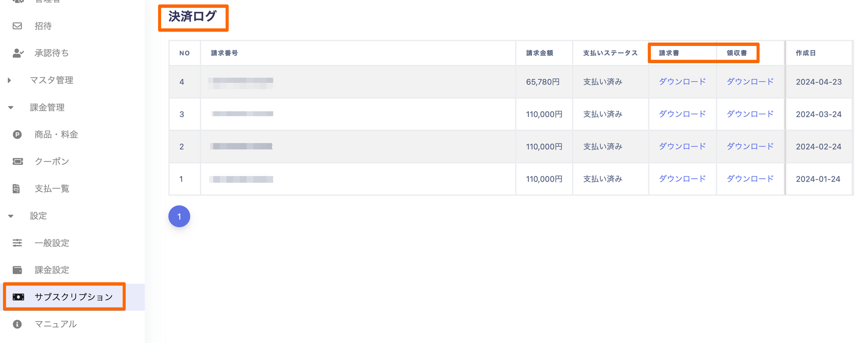Collapse the 設定 section arrow
868x343 pixels.
(x=11, y=216)
